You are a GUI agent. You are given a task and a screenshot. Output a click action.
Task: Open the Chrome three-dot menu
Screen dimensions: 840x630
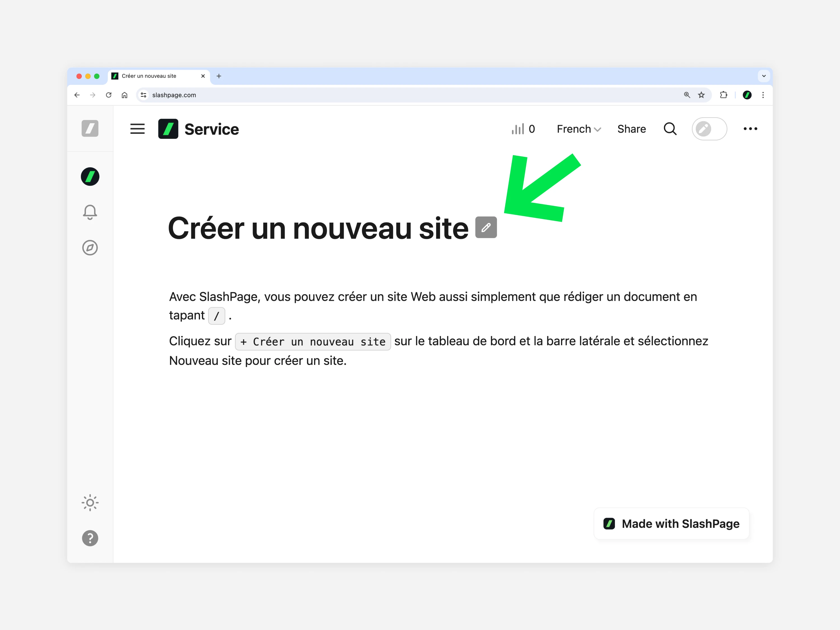(763, 95)
